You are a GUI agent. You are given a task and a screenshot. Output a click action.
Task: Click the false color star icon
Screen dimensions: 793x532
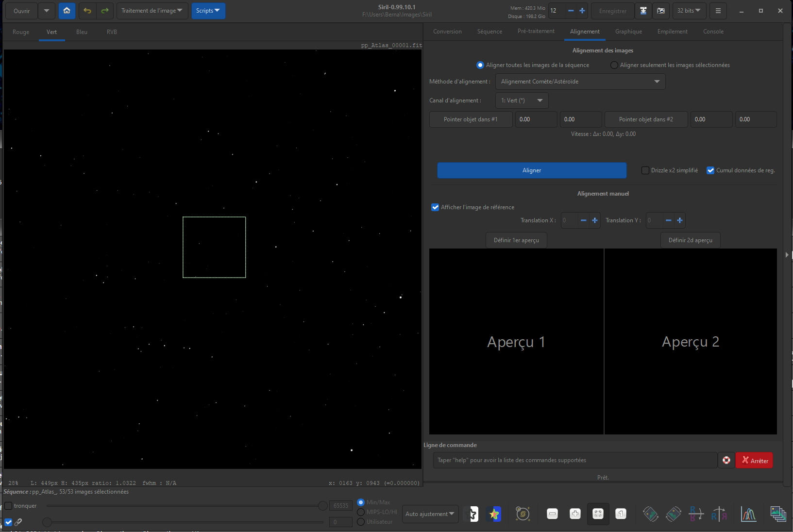[x=494, y=514]
